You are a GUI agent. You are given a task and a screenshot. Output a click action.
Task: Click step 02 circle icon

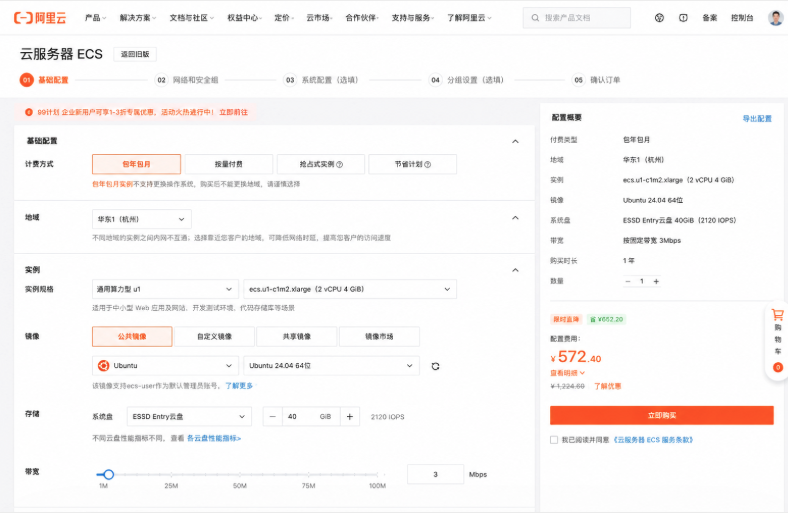point(161,80)
